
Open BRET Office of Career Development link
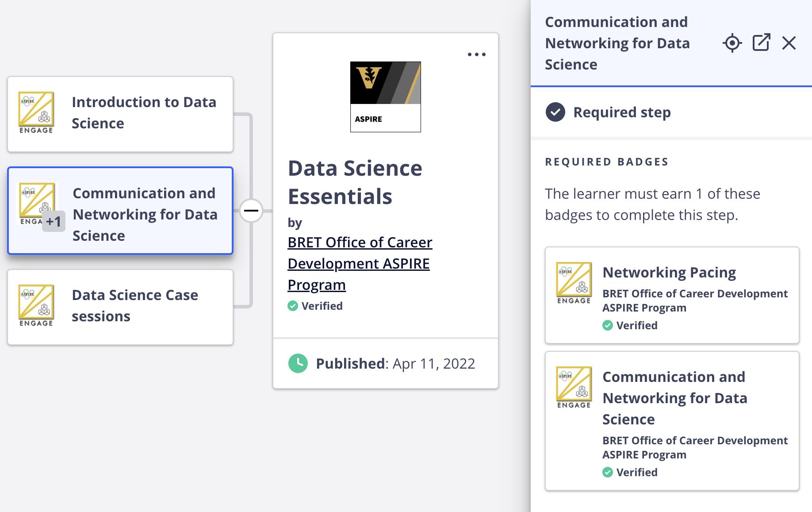(360, 263)
